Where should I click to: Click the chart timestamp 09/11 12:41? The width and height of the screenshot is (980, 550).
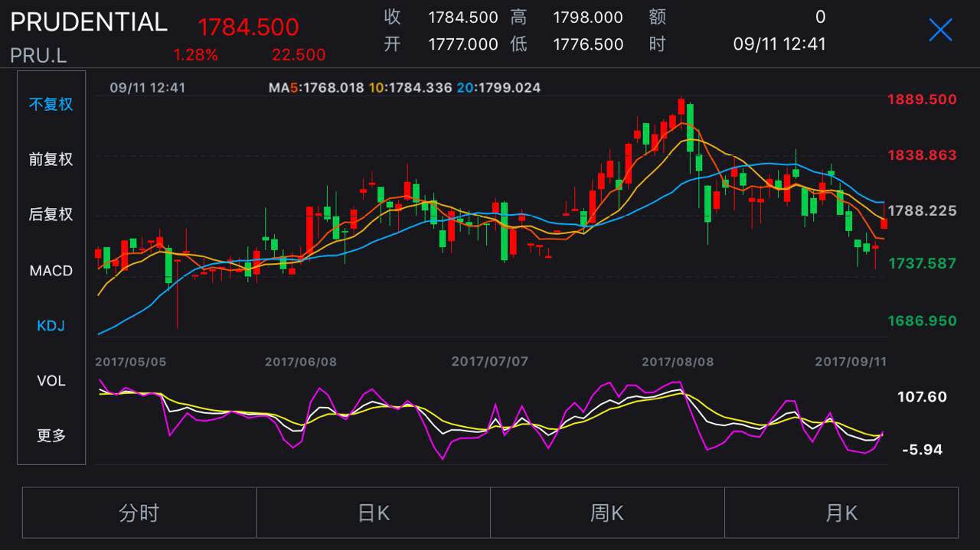point(148,88)
